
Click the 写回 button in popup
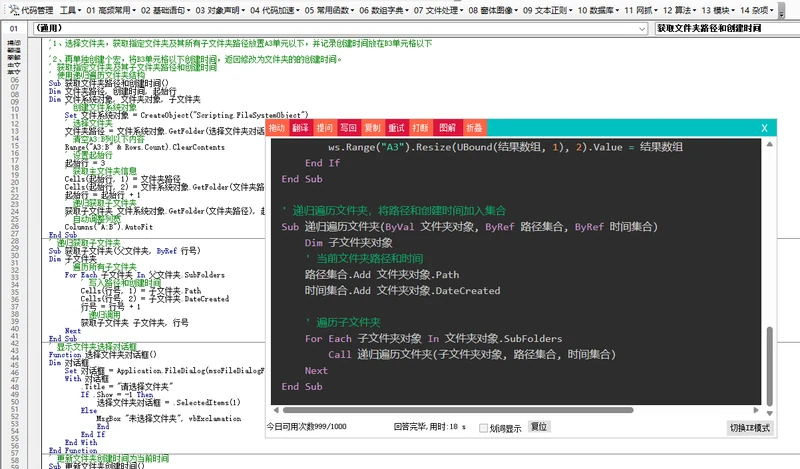click(348, 128)
